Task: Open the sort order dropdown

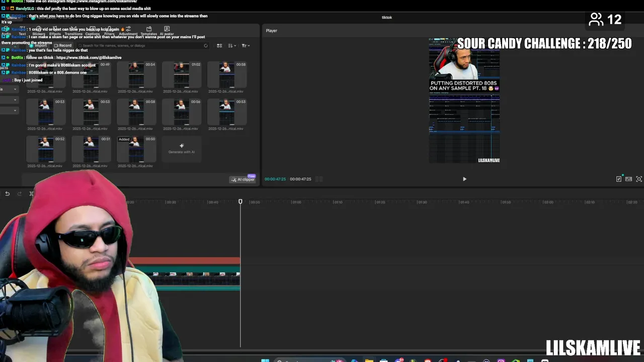Action: [x=232, y=46]
